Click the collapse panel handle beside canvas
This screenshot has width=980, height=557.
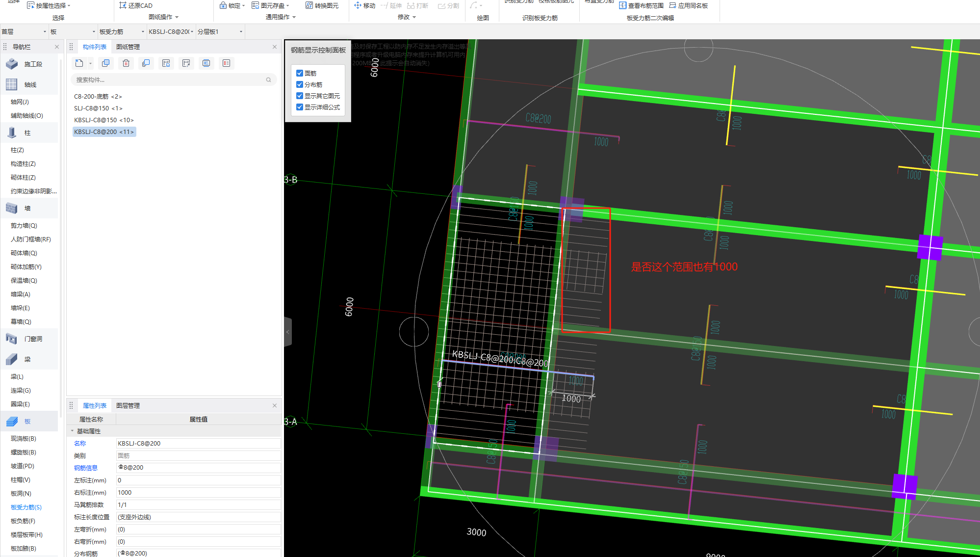coord(288,332)
